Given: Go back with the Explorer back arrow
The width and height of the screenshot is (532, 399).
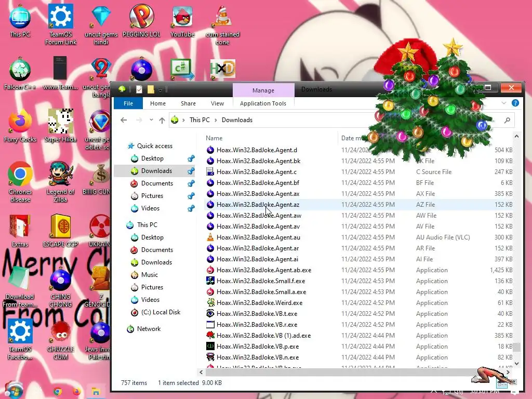Looking at the screenshot, I should click(124, 120).
